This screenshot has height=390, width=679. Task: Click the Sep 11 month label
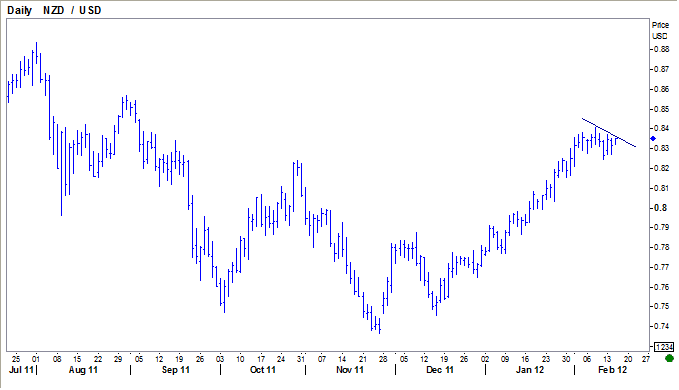(176, 370)
